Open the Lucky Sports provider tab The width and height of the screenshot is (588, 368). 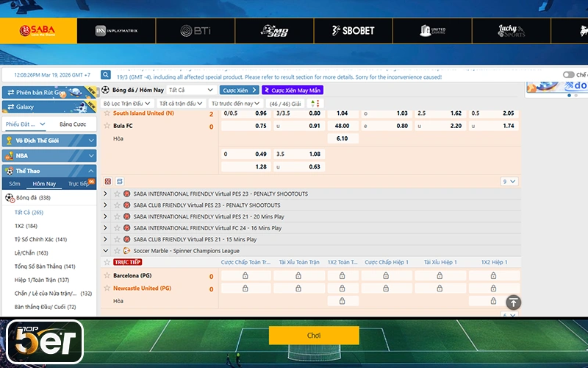(x=512, y=31)
